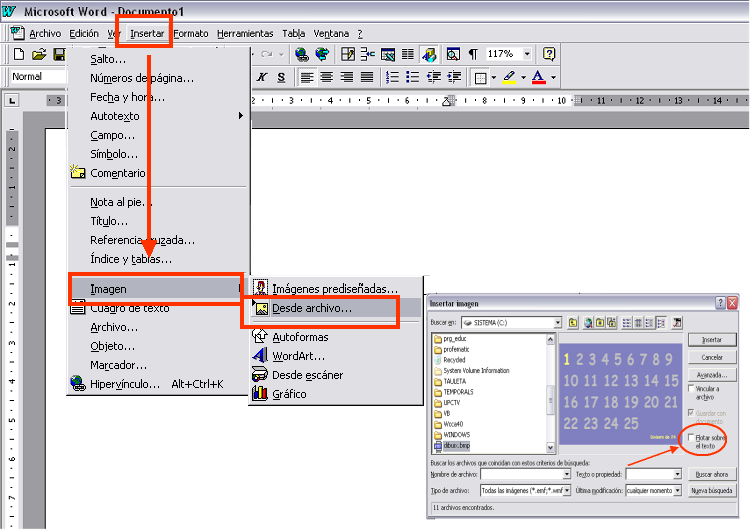Enable Flotar sobre el texto checkbox

pyautogui.click(x=691, y=437)
